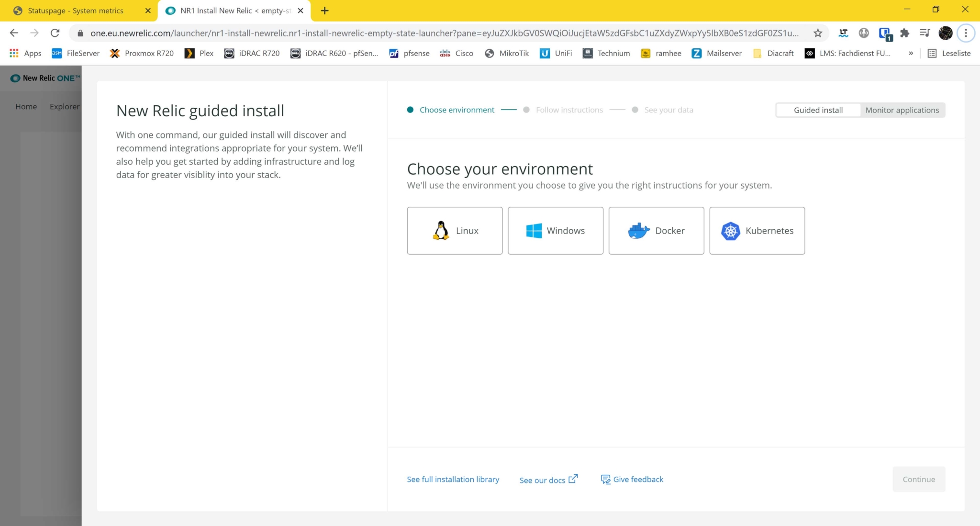Switch to the Statuspage System metrics tab
This screenshot has height=526, width=980.
[x=74, y=10]
